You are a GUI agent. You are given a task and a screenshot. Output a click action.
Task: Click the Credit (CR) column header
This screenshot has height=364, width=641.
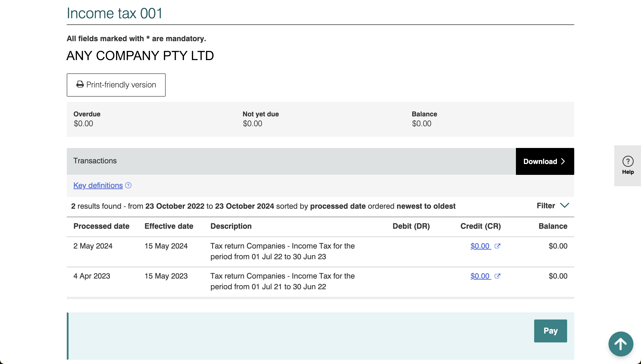pyautogui.click(x=480, y=226)
